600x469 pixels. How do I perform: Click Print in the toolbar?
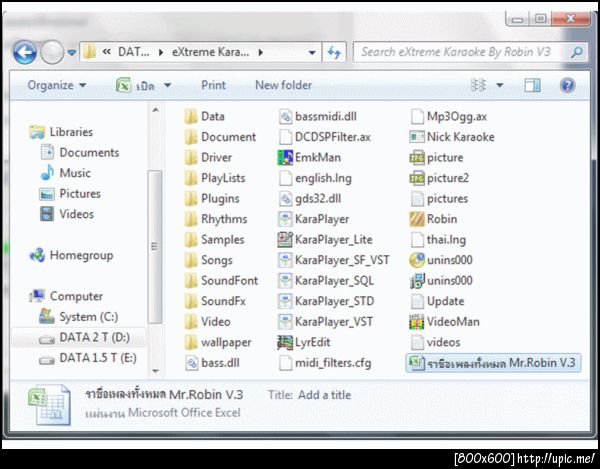coord(213,85)
